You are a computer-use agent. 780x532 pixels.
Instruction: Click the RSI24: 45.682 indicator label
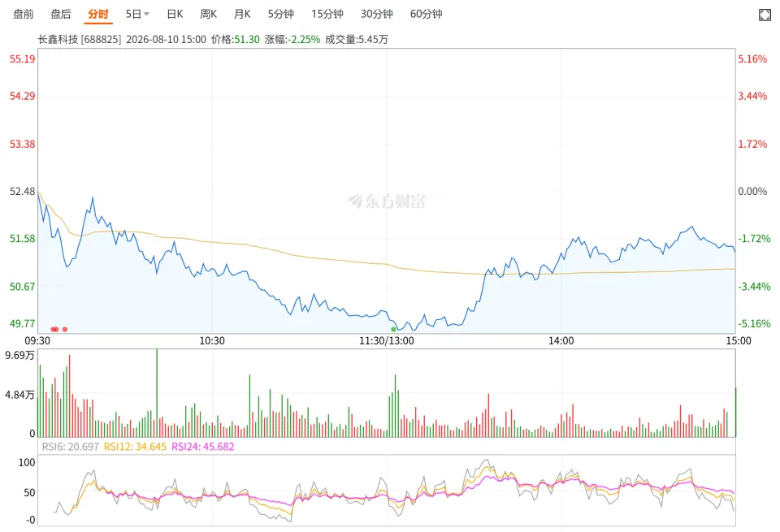pos(202,447)
